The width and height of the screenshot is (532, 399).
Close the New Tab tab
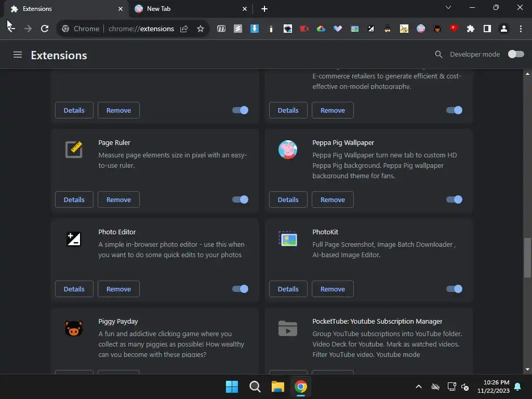pos(245,9)
